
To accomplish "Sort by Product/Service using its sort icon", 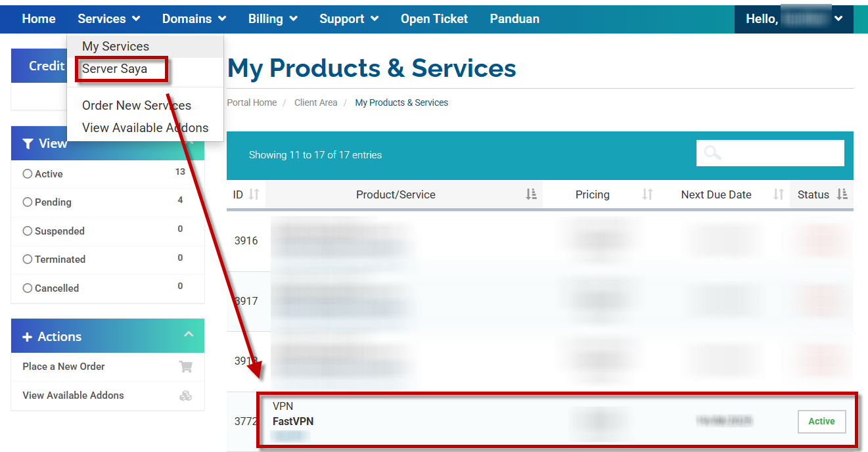I will tap(532, 194).
